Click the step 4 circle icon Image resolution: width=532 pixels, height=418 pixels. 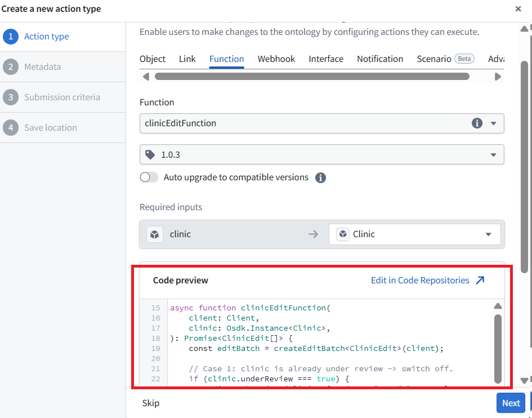coord(11,128)
